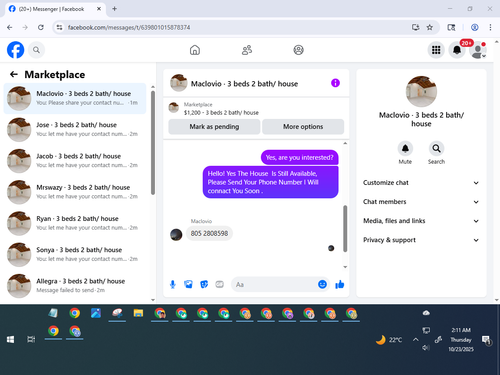The image size is (500, 375).
Task: Open conversation information purple icon
Action: [335, 83]
